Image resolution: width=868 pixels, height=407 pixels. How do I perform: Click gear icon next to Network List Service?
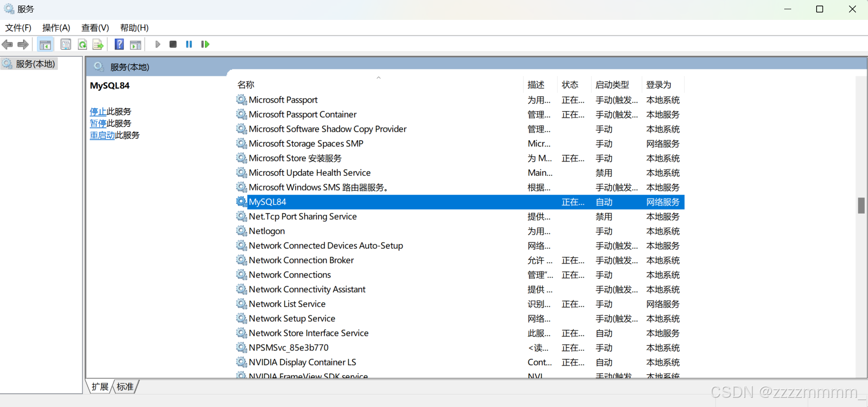click(242, 304)
